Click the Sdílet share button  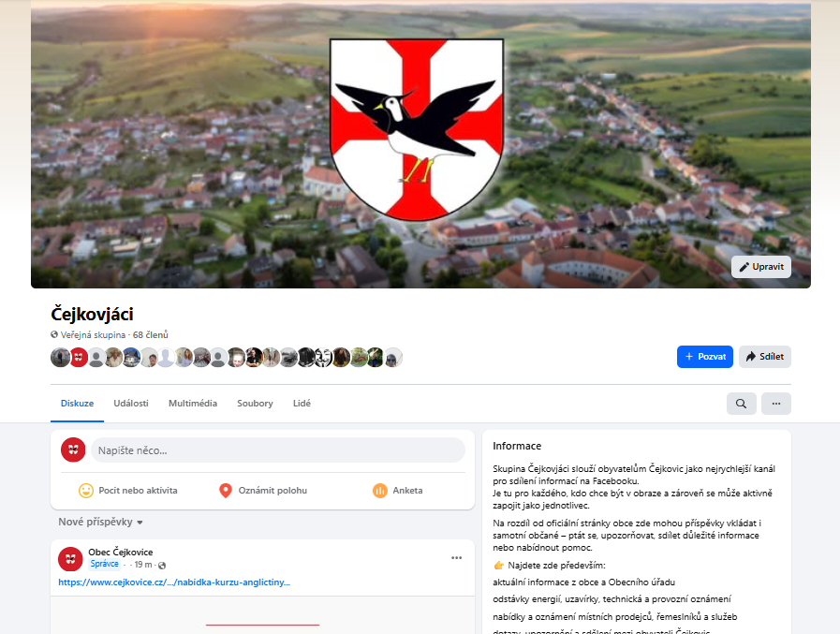coord(765,357)
